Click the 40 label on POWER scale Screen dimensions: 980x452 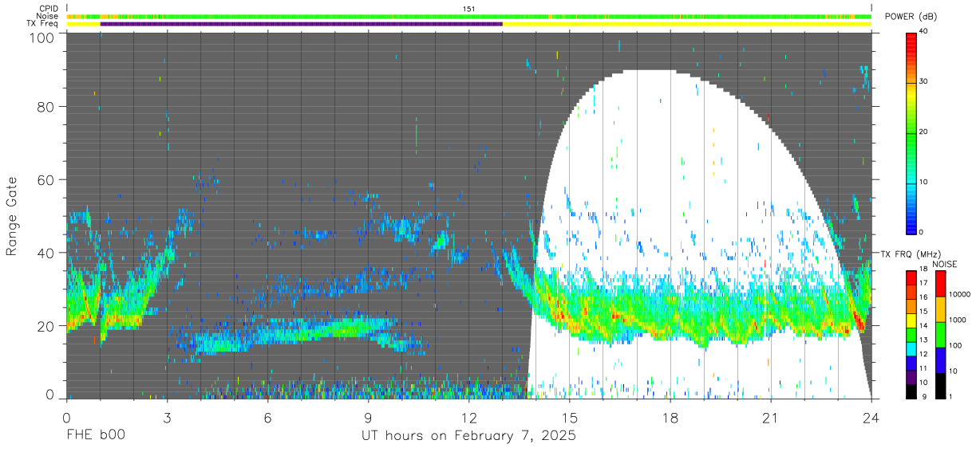(924, 31)
